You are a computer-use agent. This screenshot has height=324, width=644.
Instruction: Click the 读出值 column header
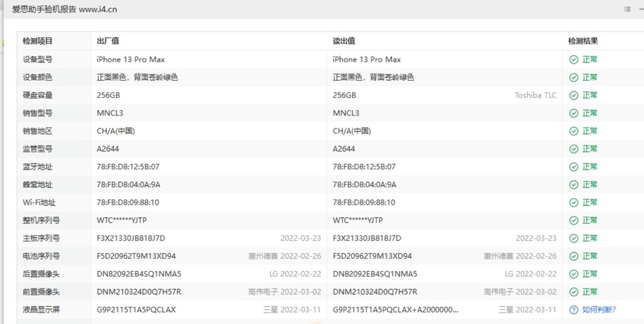(344, 41)
